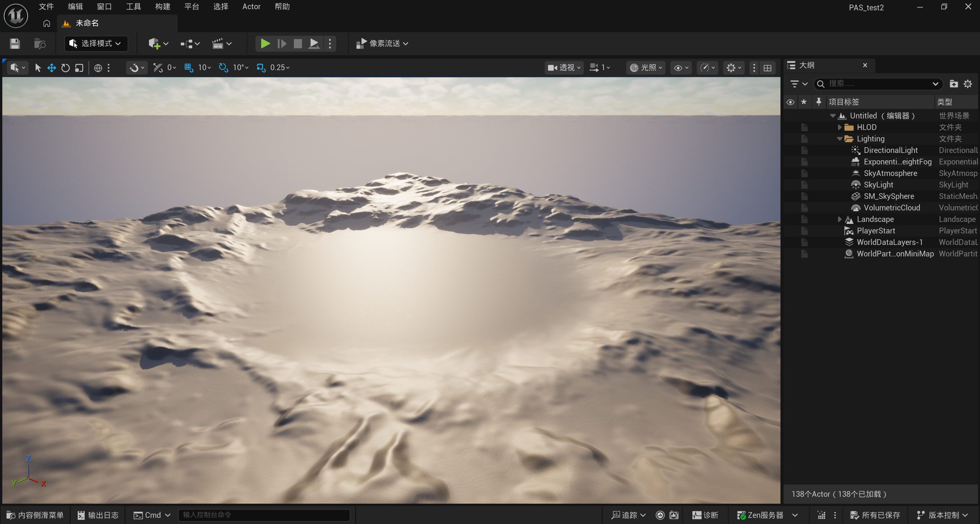Open the 选择模式 mode dropdown

click(96, 44)
